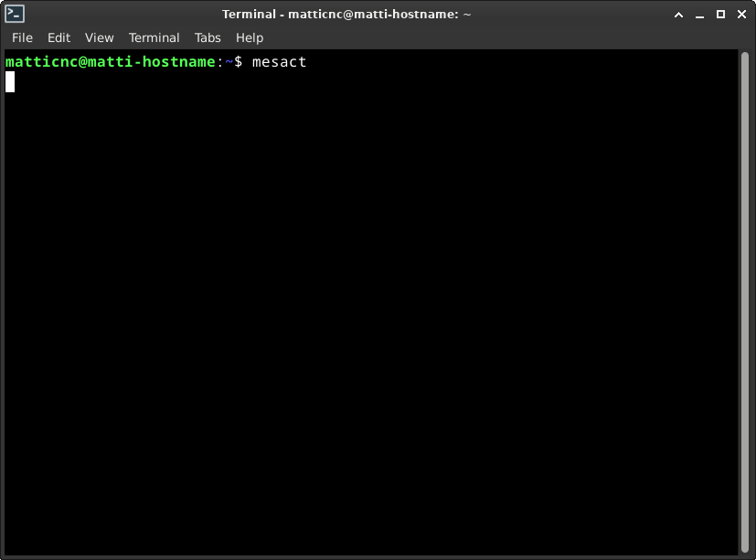This screenshot has width=756, height=560.
Task: Open the File menu
Action: 22,37
